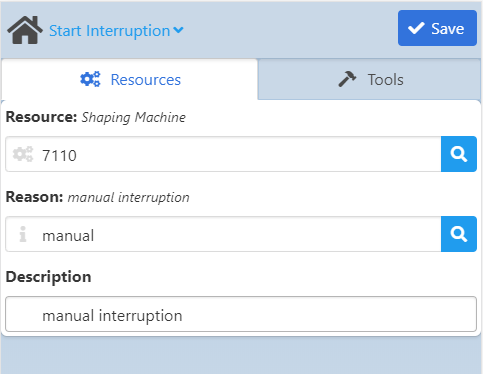Click the Resource field containing 7110

(223, 154)
